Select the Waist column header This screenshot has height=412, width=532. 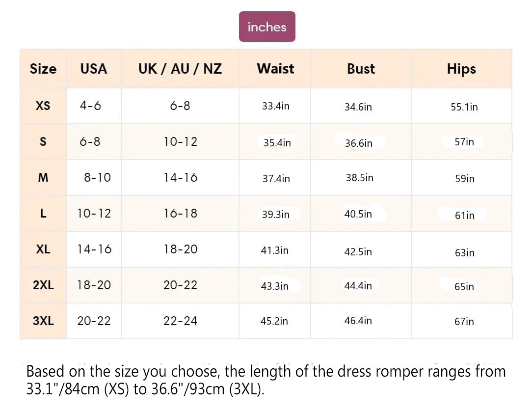coord(275,69)
